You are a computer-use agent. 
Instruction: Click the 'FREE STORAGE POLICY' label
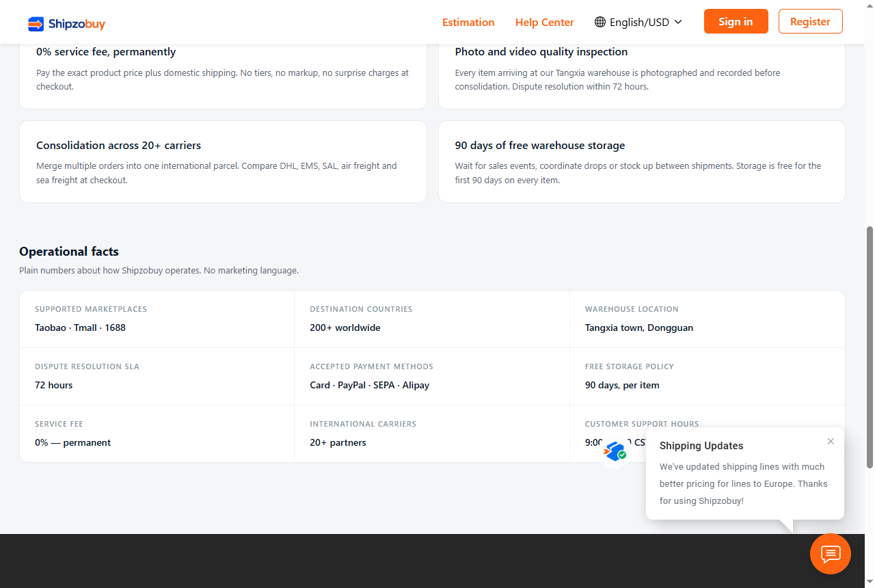[630, 366]
